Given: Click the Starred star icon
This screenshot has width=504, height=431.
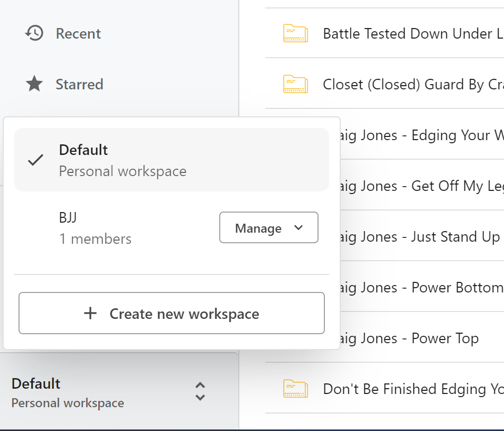Looking at the screenshot, I should pyautogui.click(x=34, y=84).
